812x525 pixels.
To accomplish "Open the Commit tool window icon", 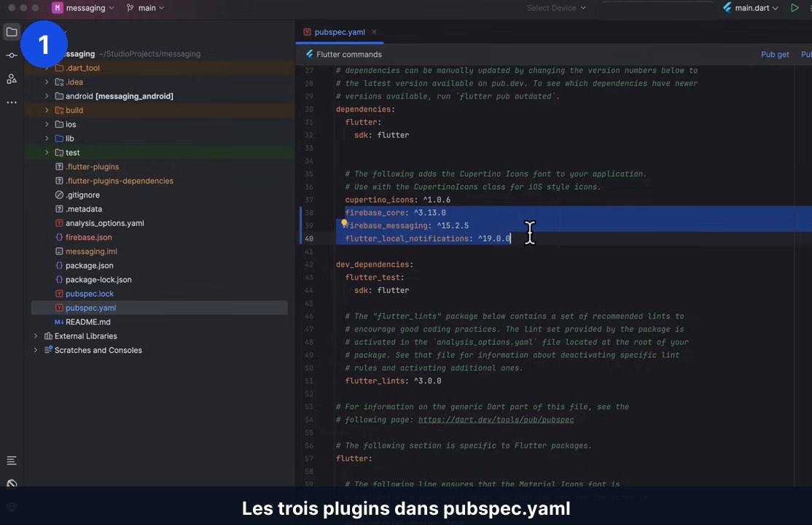I will tap(12, 55).
